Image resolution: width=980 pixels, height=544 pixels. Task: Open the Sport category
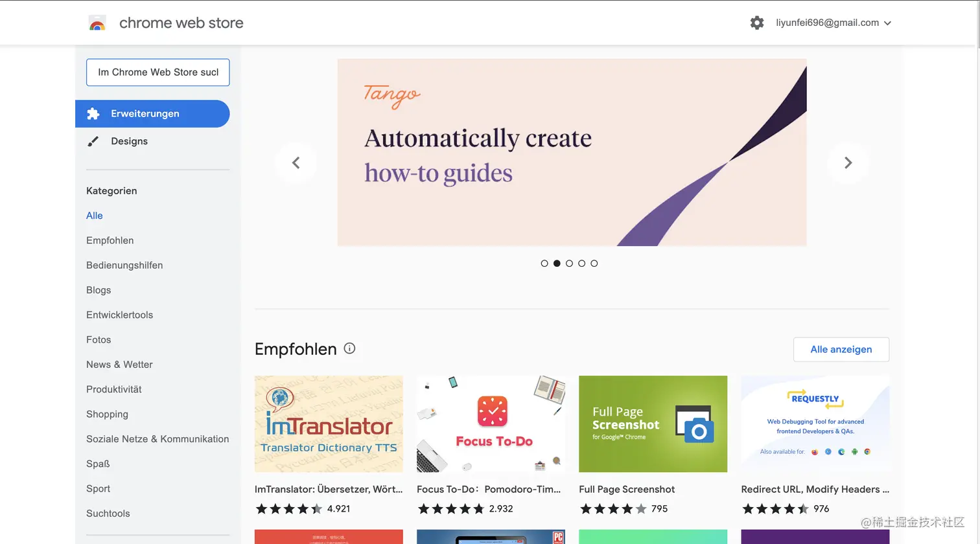click(99, 489)
